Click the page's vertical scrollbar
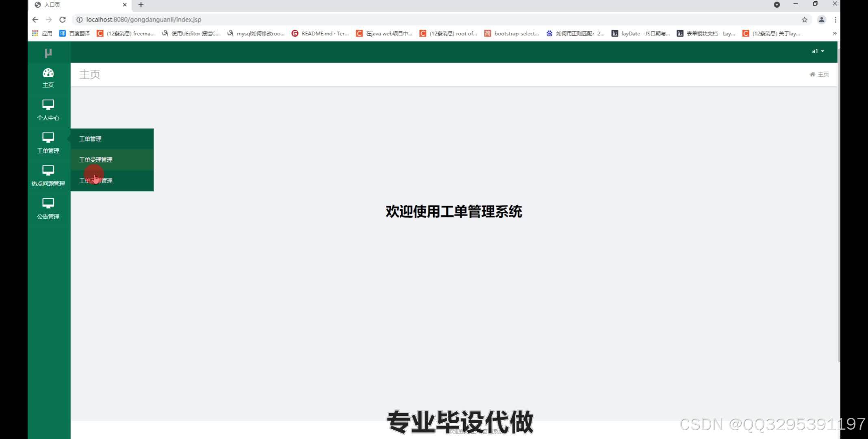This screenshot has width=868, height=439. [839, 205]
